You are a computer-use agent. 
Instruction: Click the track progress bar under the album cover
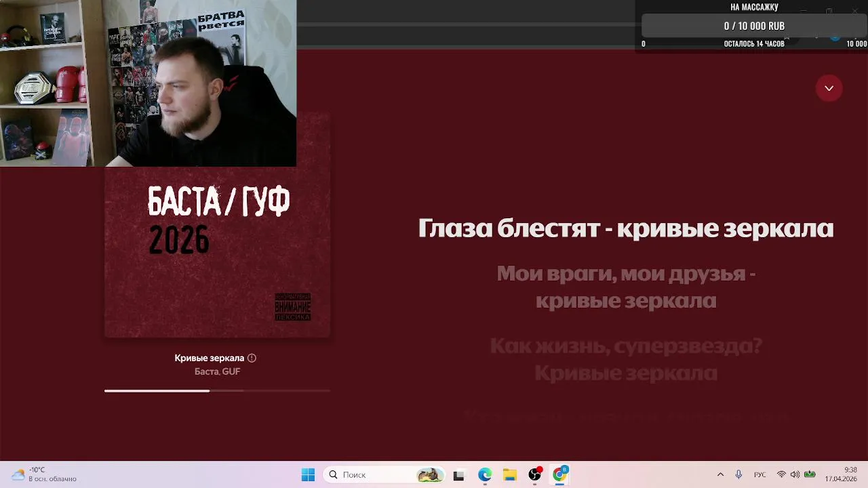tap(217, 390)
